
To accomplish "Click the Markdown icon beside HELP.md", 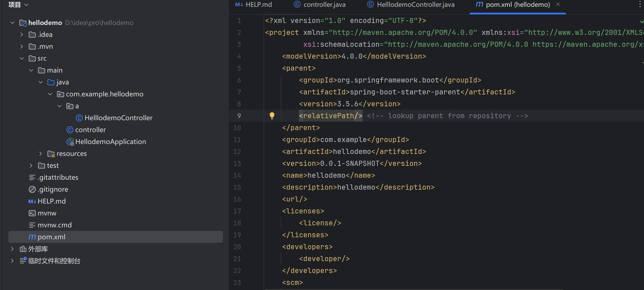I will tap(32, 201).
